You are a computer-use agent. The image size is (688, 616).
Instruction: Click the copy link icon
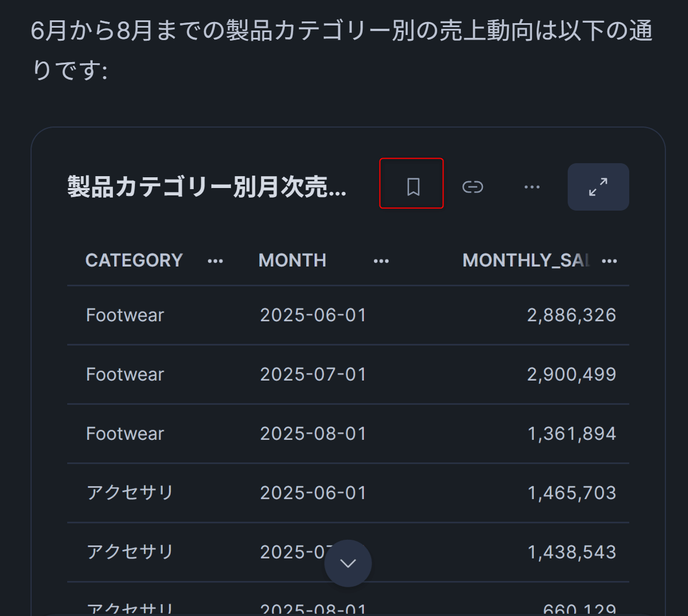pos(472,186)
